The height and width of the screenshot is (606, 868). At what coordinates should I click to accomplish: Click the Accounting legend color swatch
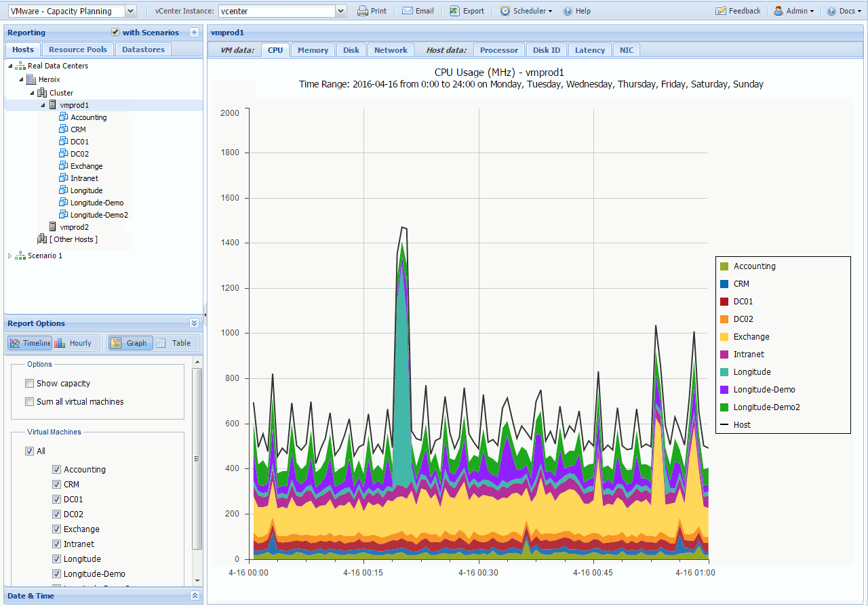724,266
